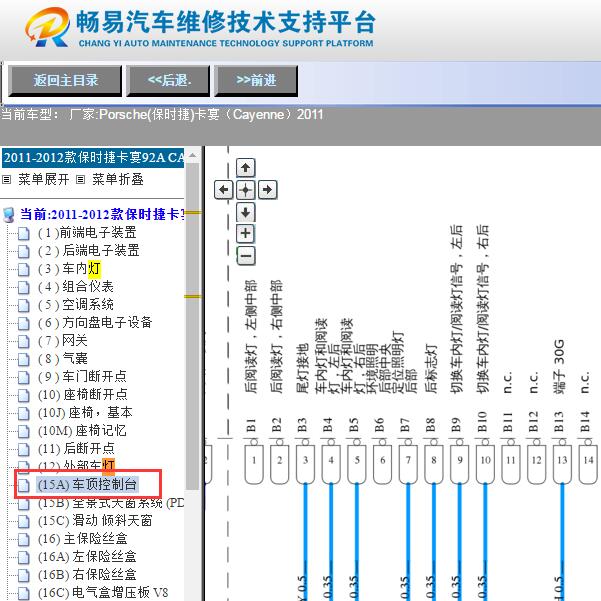Click the pan left arrow icon
Screen dimensions: 601x601
pyautogui.click(x=224, y=189)
